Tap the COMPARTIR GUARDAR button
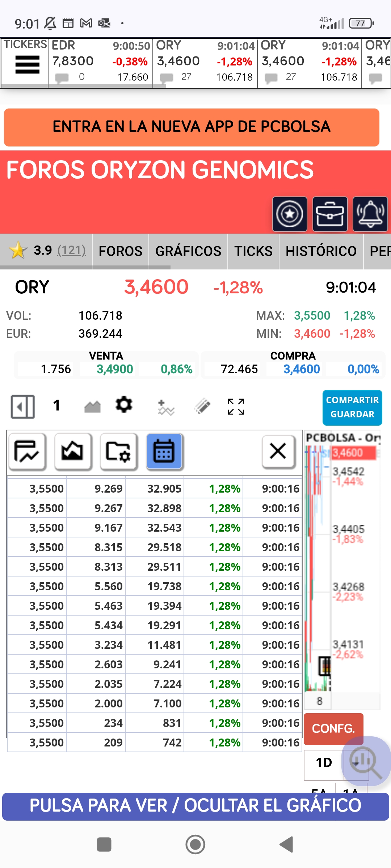This screenshot has width=391, height=868. click(x=352, y=407)
